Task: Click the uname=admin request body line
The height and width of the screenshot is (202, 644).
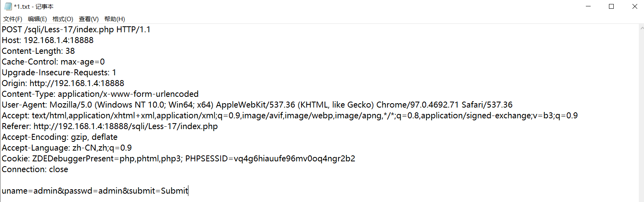Action: (95, 191)
